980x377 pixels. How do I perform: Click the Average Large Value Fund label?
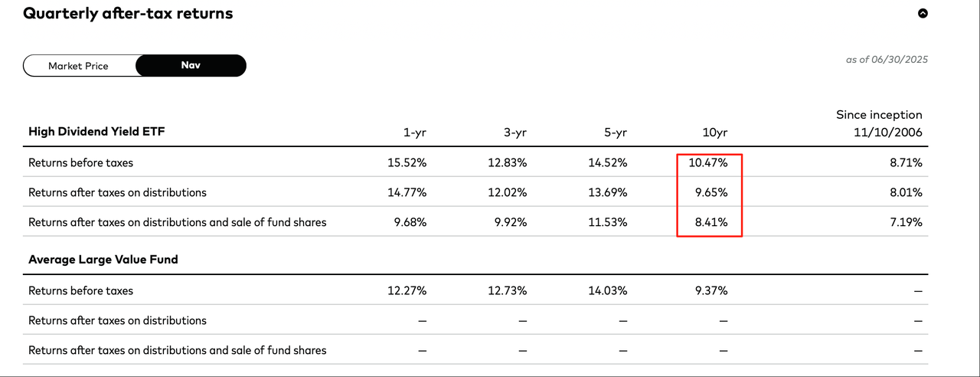coord(103,260)
